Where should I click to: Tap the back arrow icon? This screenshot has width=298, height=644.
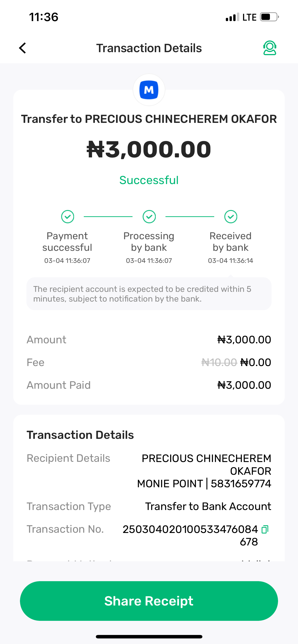pyautogui.click(x=23, y=48)
